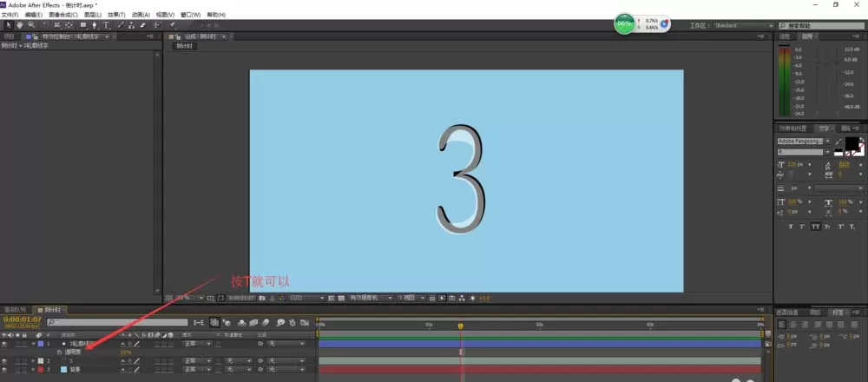Open parent dropdown for layer 1
Viewport: 868px width, 382px height.
coord(286,344)
